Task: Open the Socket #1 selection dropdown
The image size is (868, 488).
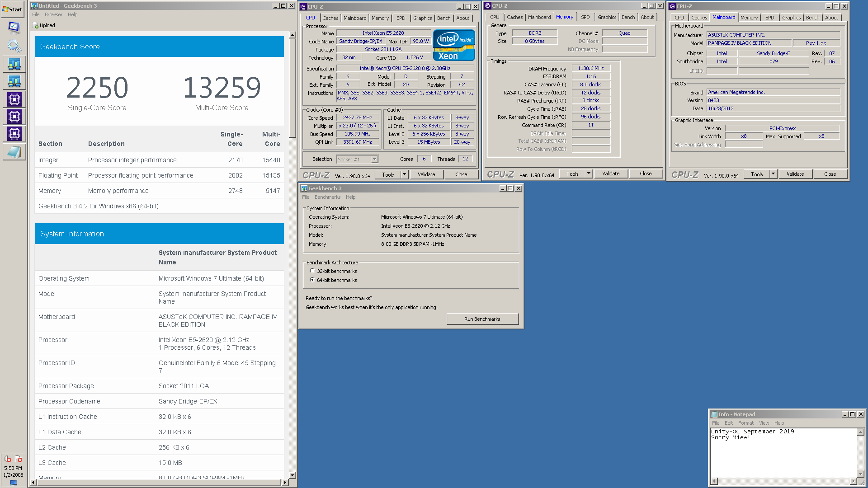Action: click(x=374, y=160)
